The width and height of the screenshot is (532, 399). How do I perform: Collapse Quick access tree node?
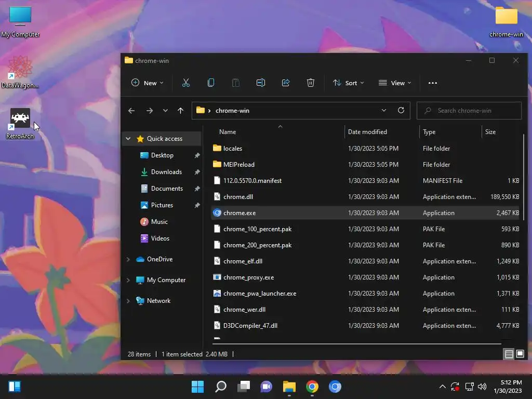pyautogui.click(x=128, y=138)
